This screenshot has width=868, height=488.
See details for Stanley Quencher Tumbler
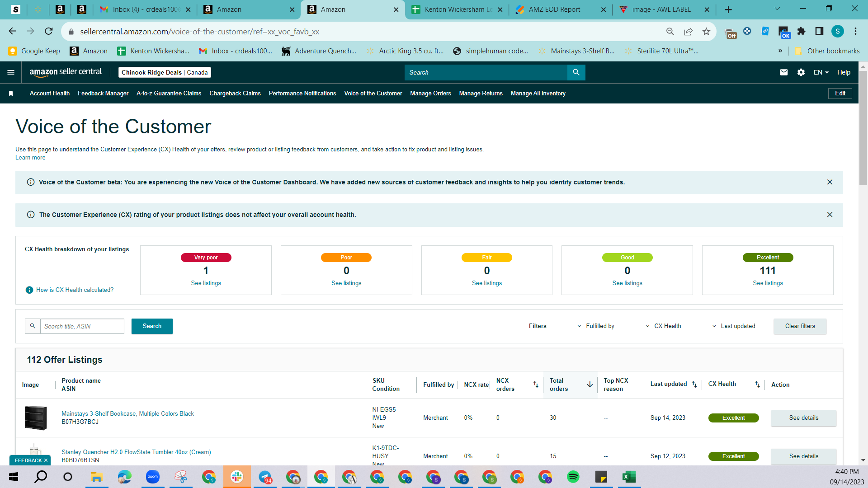pyautogui.click(x=803, y=456)
